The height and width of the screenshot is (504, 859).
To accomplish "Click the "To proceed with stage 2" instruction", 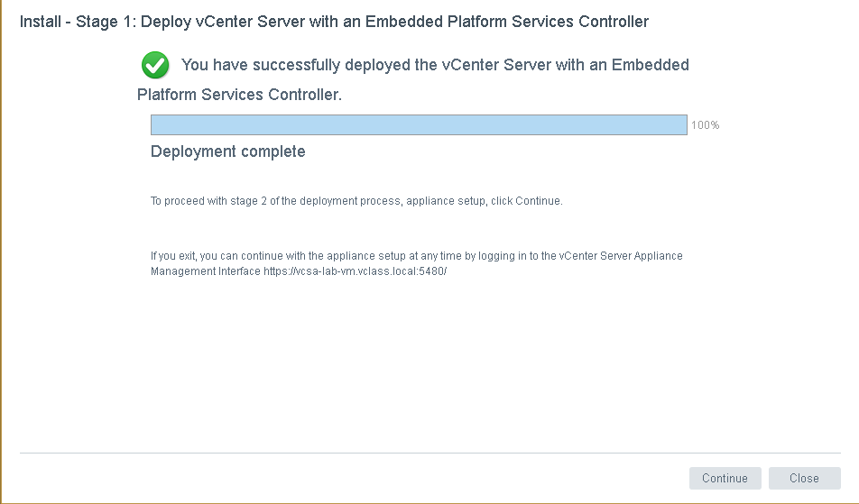I will tap(356, 201).
